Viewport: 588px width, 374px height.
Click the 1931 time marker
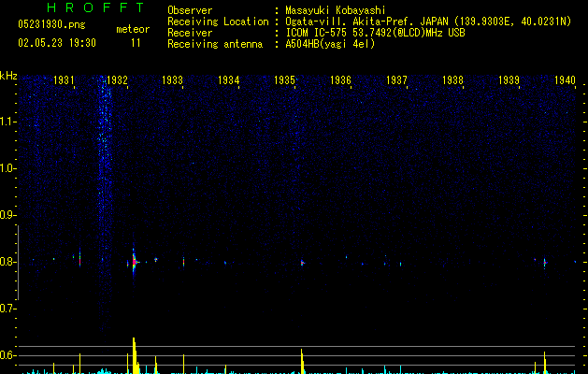(x=64, y=80)
